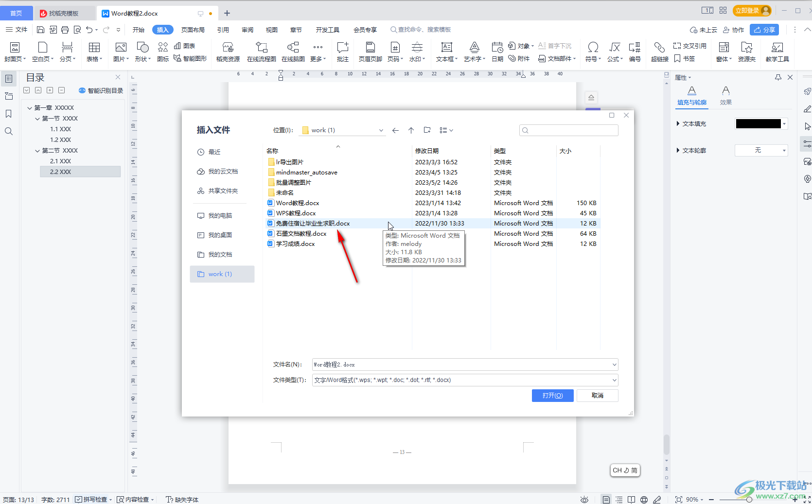Viewport: 812px width, 504px height.
Task: Click the 打开(O) button
Action: (x=552, y=396)
